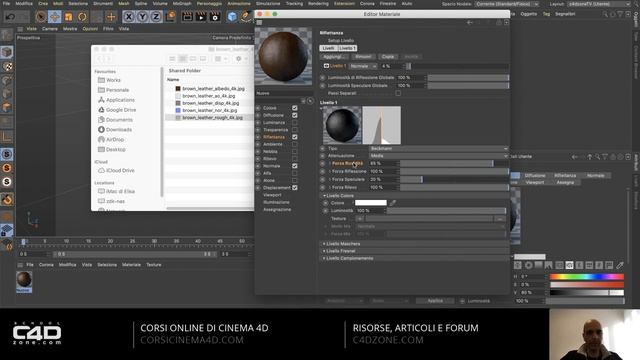The width and height of the screenshot is (640, 360).
Task: Enable the Luminanza channel checkbox
Action: [x=295, y=122]
